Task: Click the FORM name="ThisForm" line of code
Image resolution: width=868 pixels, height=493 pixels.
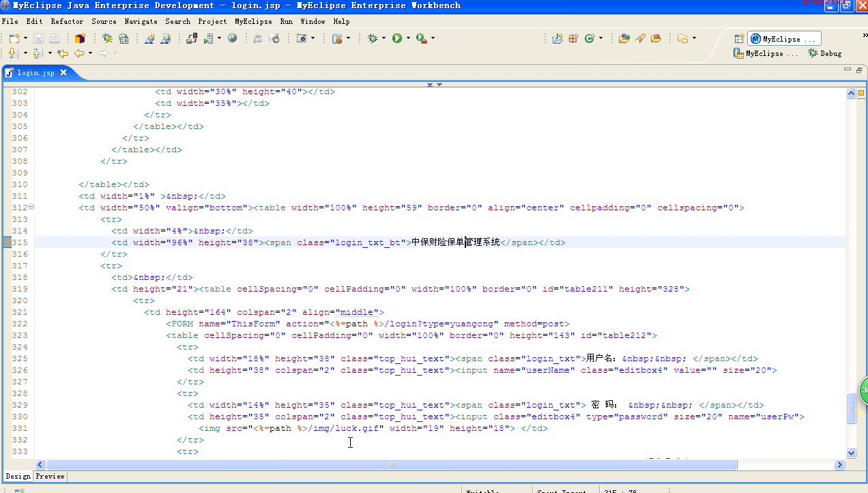Action: (x=367, y=324)
